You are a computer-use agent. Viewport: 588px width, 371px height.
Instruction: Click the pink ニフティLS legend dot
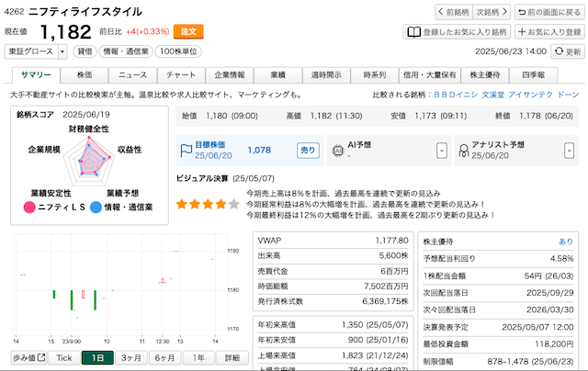29,207
